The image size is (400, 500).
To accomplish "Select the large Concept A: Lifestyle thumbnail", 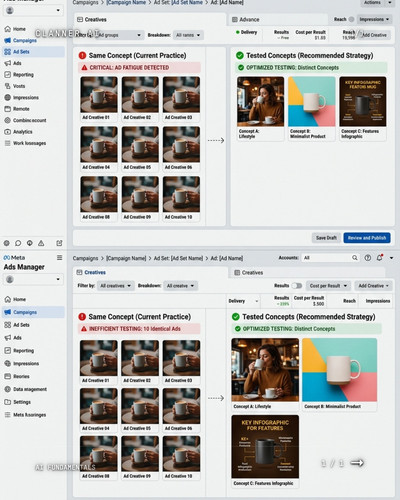I will tap(265, 370).
